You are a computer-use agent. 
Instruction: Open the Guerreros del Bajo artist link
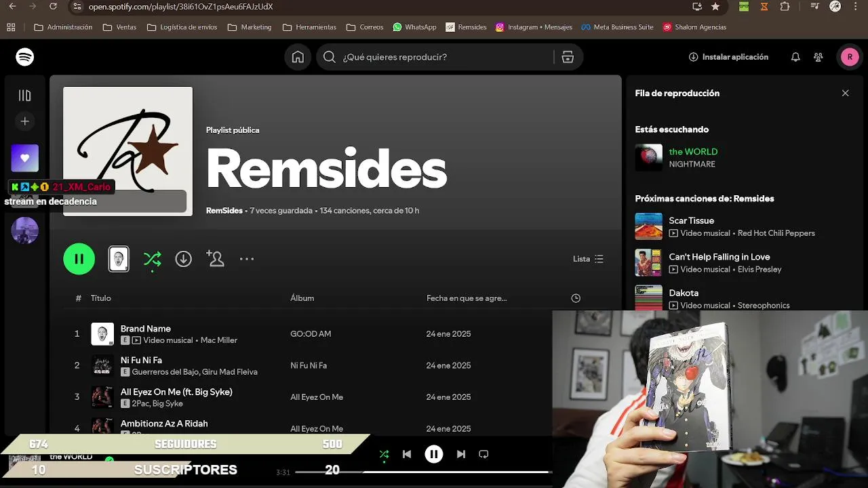[166, 372]
